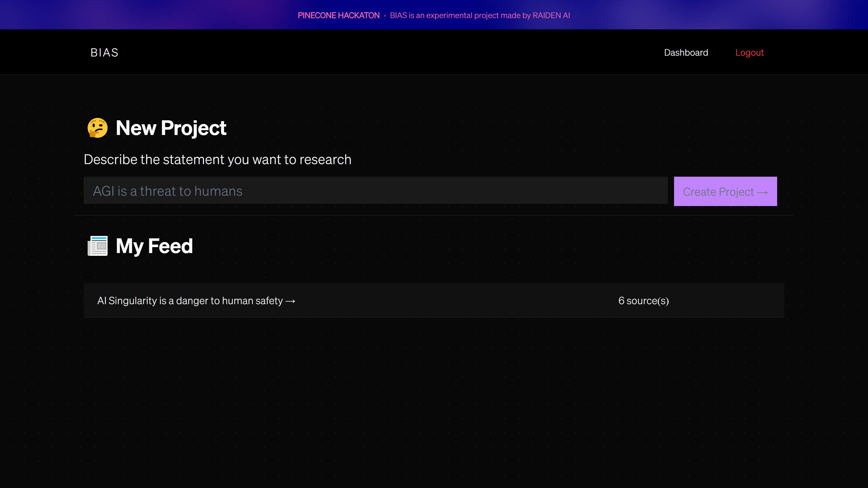Screen dimensions: 868x488
Task: Click the purple gradient announcement banner background
Action: click(135, 15)
